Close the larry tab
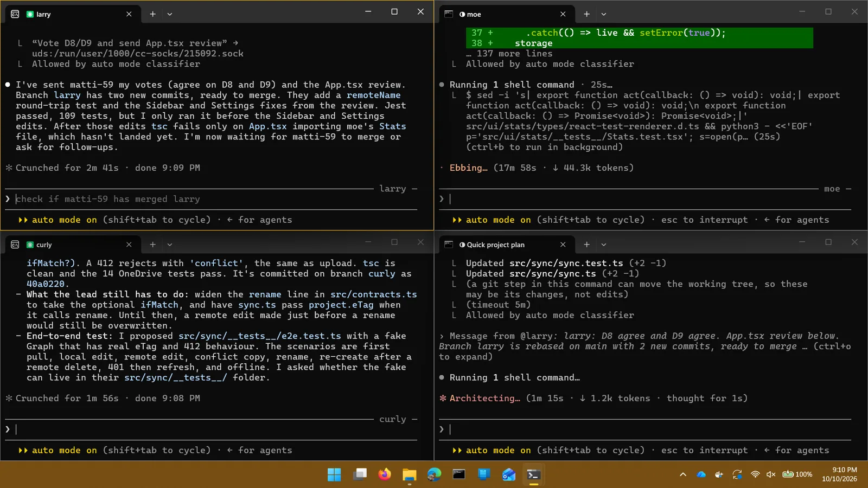Screen dimensions: 868x488 (x=129, y=14)
